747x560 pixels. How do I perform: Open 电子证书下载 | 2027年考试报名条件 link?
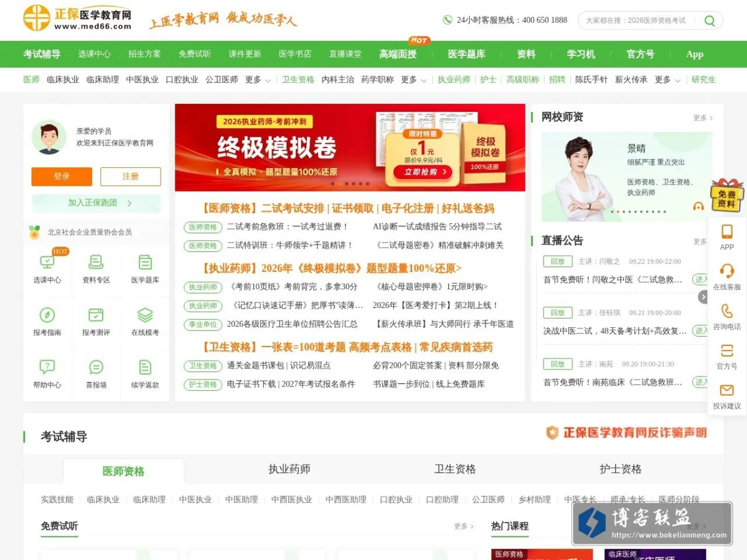pos(291,385)
